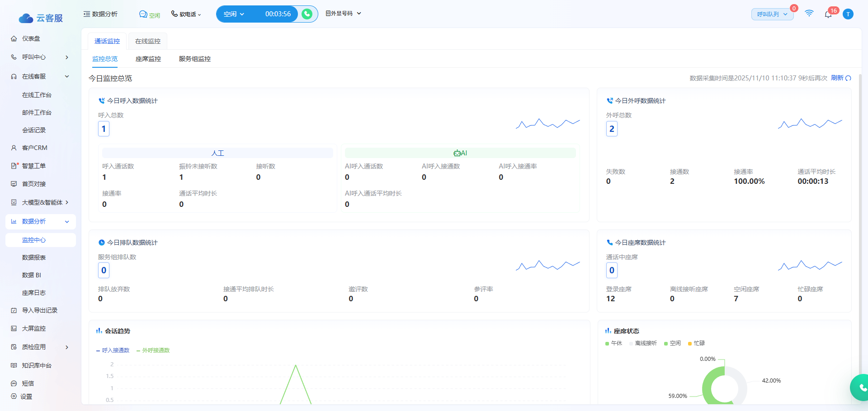The width and height of the screenshot is (868, 411).
Task: Click the floating green phone widget
Action: [861, 387]
